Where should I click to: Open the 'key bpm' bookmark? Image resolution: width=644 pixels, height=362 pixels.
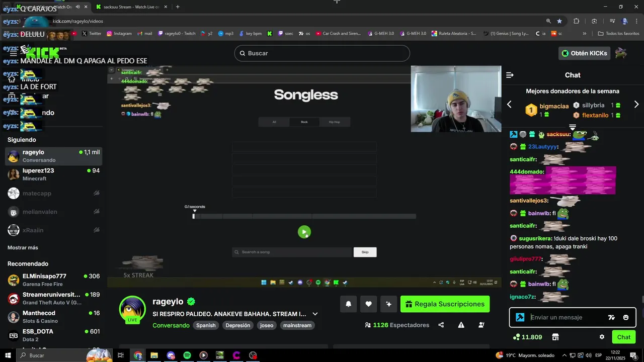point(250,34)
